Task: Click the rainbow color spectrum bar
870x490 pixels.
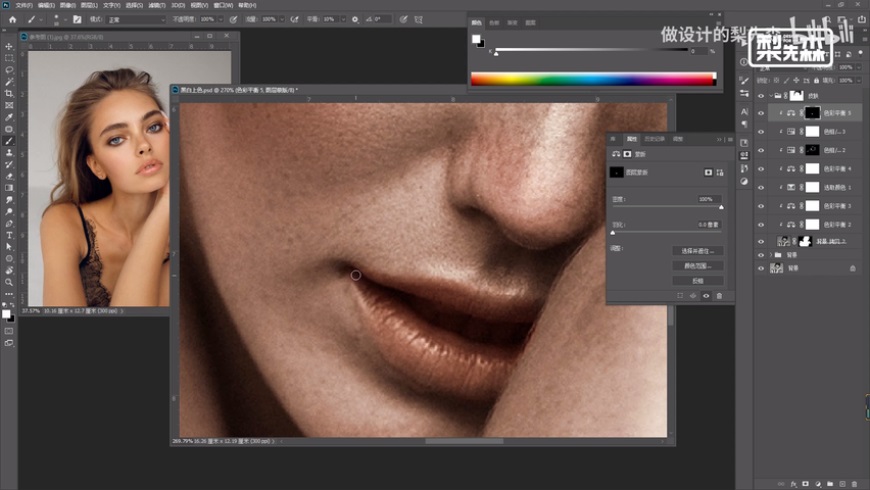Action: [x=593, y=79]
